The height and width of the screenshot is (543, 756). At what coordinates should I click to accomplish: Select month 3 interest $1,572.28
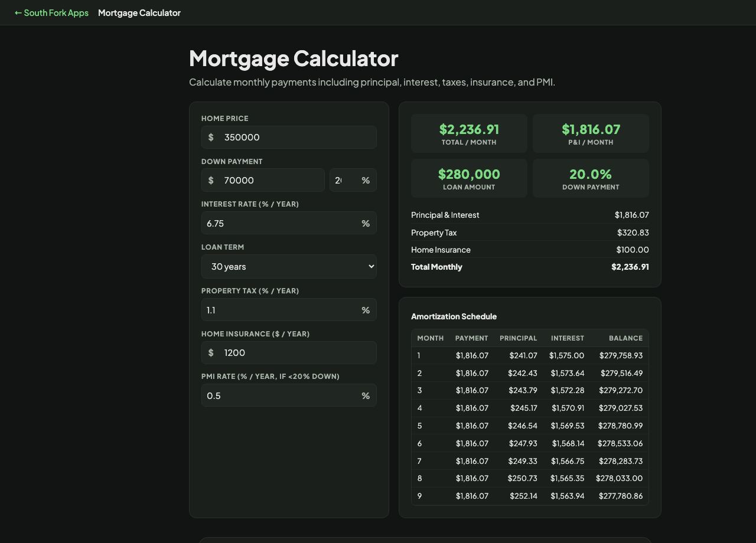(568, 390)
